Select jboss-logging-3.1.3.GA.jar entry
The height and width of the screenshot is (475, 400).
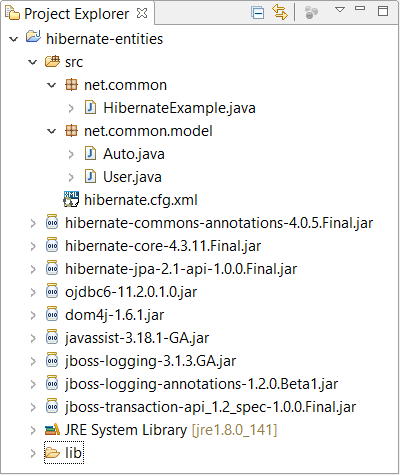tap(150, 361)
